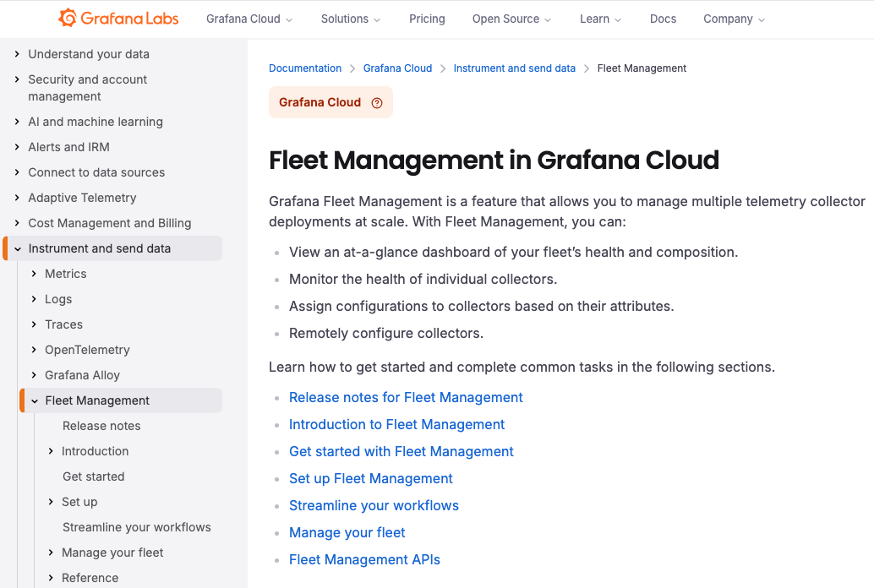
Task: Go to Docs from top navigation
Action: [663, 19]
